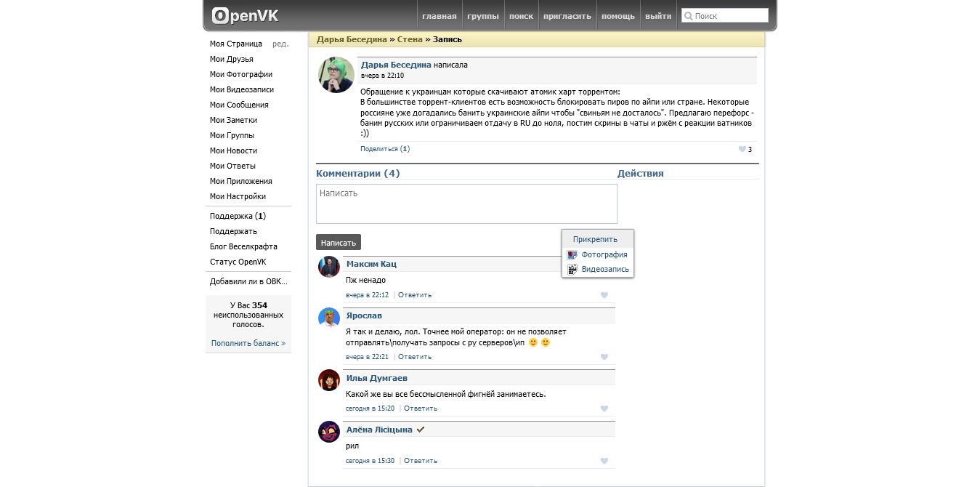
Task: Click Ответить under Максим Кац's comment
Action: [414, 295]
